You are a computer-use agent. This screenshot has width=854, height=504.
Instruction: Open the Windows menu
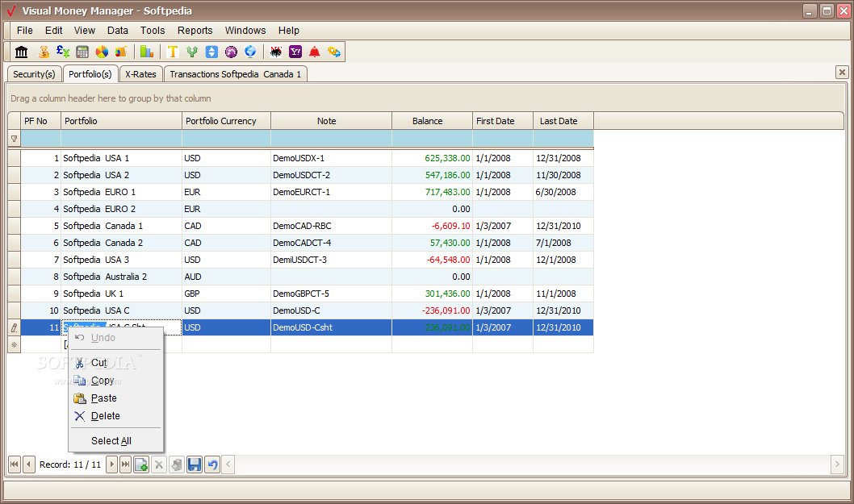(x=245, y=31)
